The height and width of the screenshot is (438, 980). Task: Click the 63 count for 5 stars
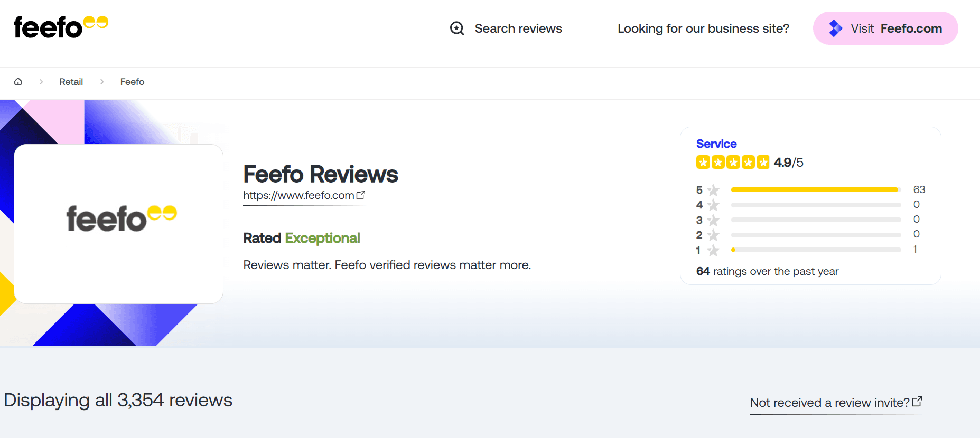919,189
